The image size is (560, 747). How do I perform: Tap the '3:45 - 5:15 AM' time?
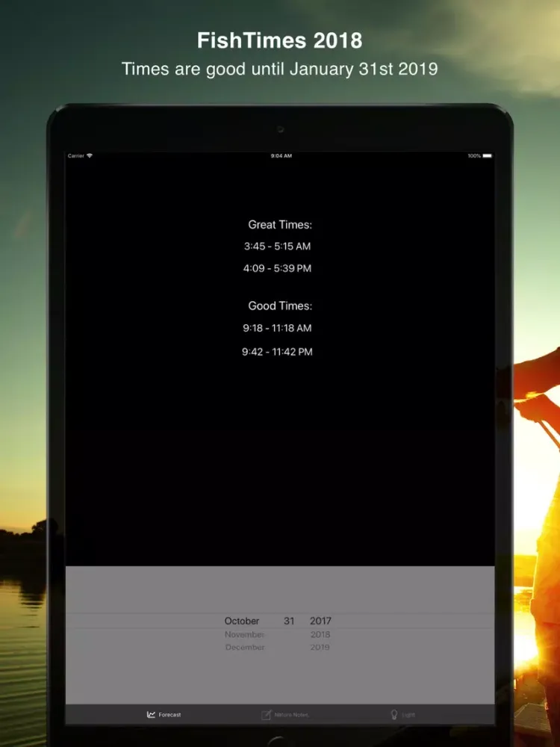coord(277,247)
